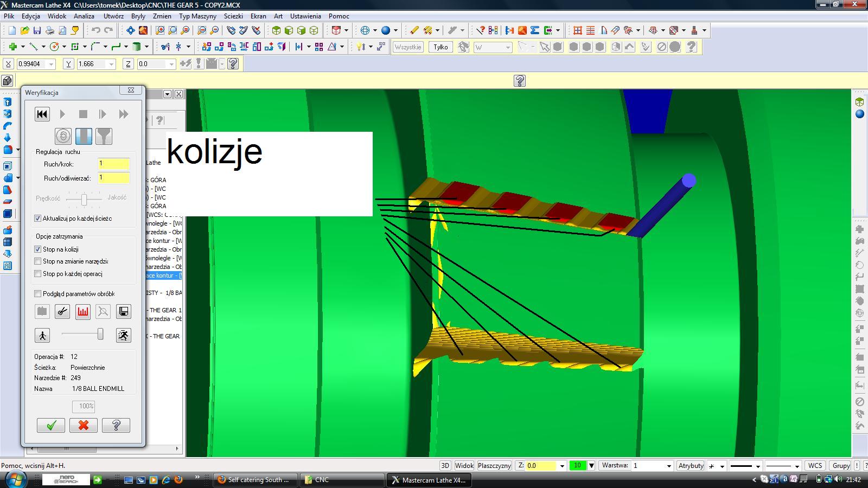868x488 pixels.
Task: Set slowest speed with walking figure icon
Action: 42,335
